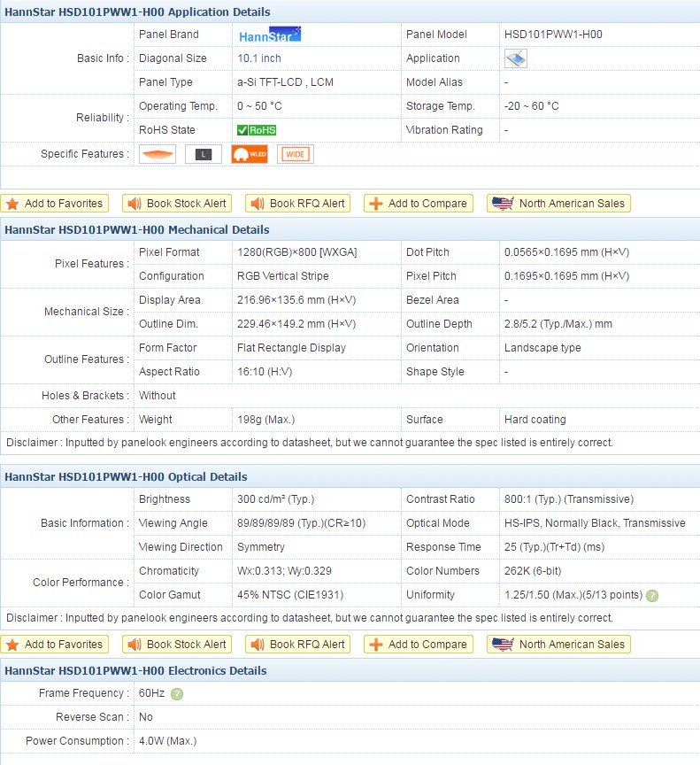Click dot pitch 0.0565×0.1695 mm value
Image resolution: width=700 pixels, height=765 pixels.
point(566,252)
